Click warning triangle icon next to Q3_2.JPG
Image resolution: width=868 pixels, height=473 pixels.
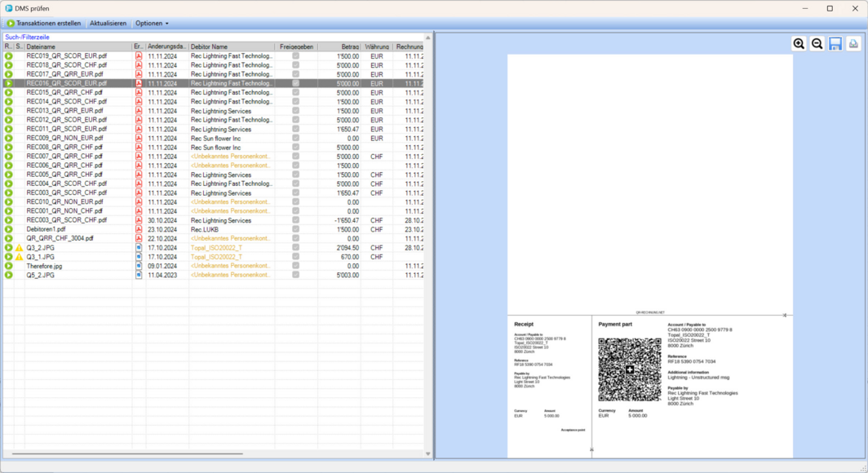19,248
